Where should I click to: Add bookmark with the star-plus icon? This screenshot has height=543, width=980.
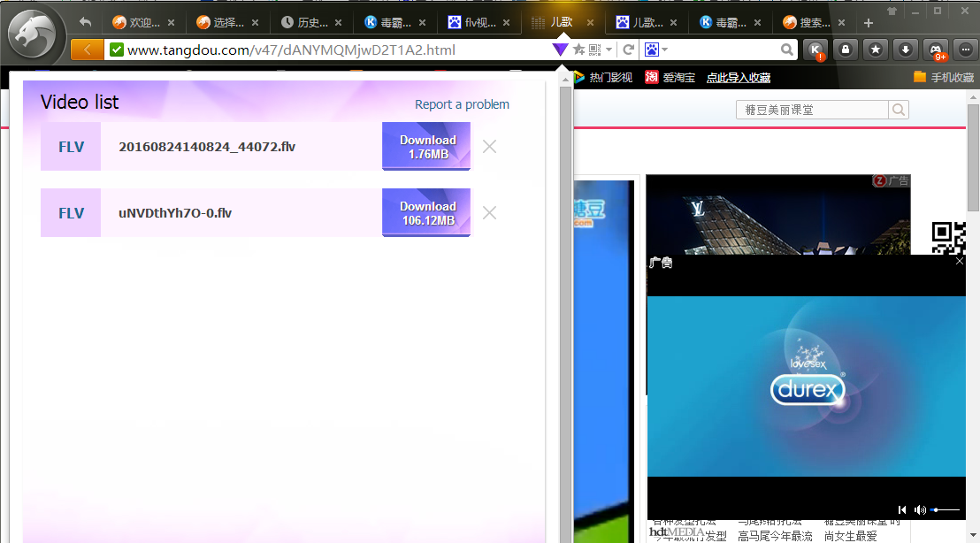pyautogui.click(x=578, y=50)
